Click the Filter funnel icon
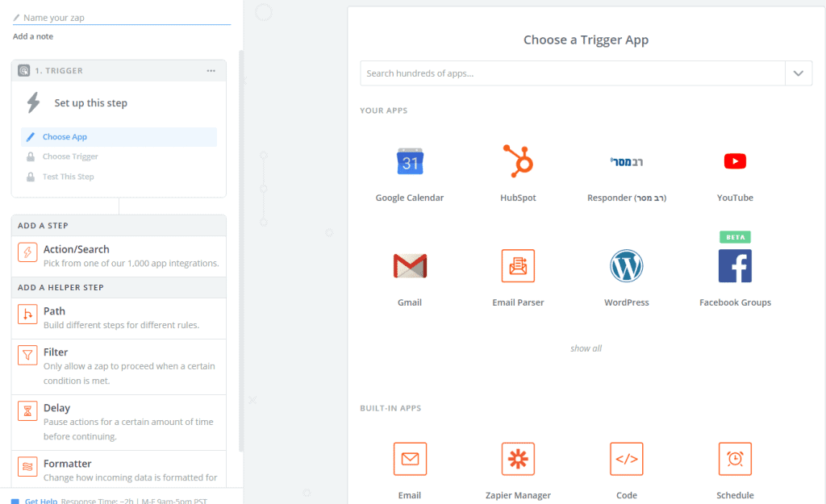The height and width of the screenshot is (504, 826). pyautogui.click(x=27, y=356)
